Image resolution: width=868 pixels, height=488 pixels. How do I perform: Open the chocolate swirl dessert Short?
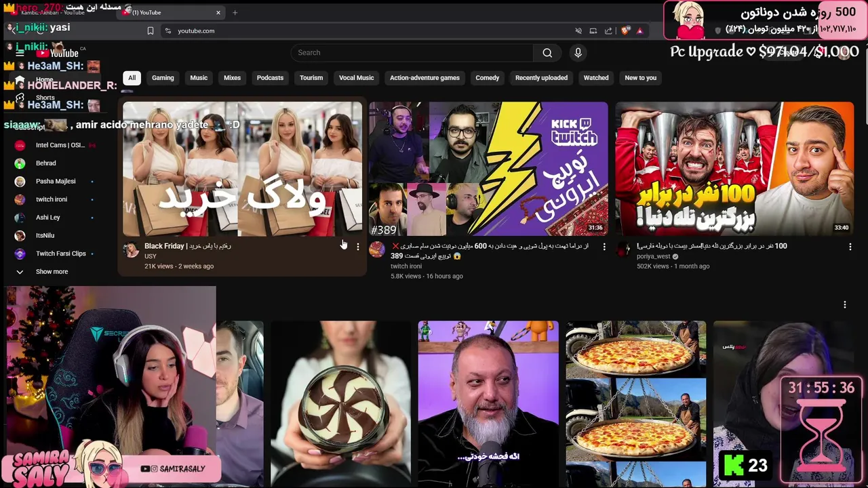click(340, 404)
